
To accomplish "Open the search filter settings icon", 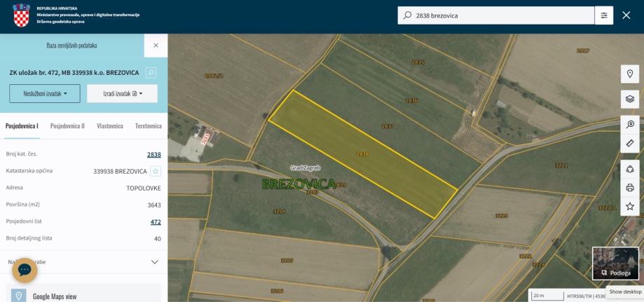I will [x=604, y=15].
